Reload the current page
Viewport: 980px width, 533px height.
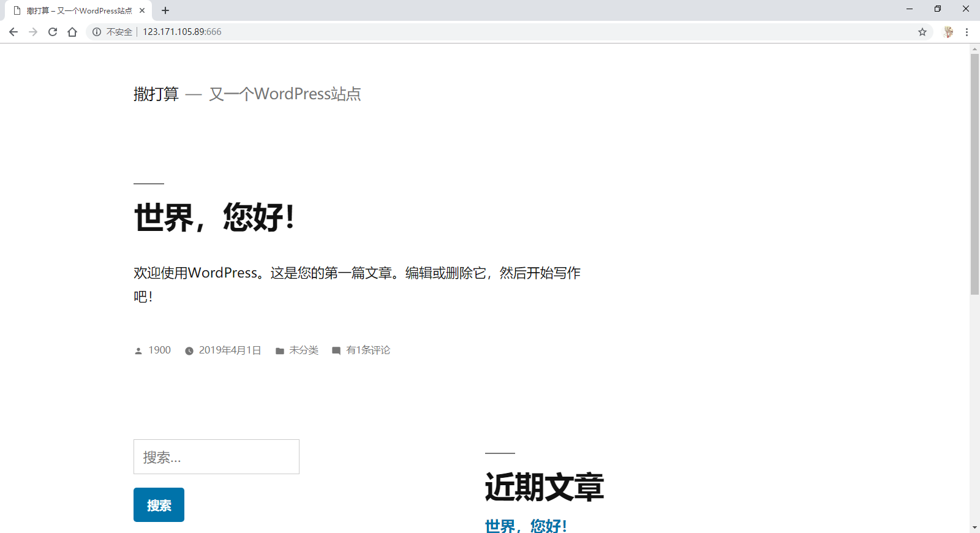53,32
